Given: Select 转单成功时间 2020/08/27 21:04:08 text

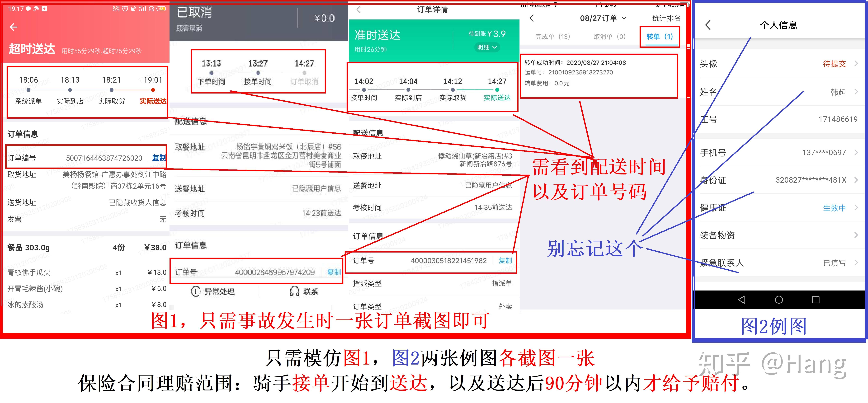Looking at the screenshot, I should click(x=575, y=63).
